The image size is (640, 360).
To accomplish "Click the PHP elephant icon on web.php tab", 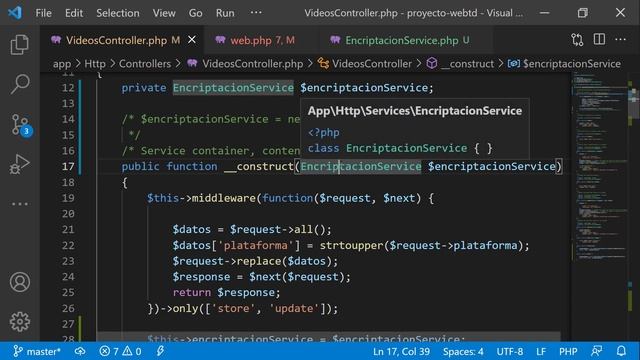I will point(220,40).
